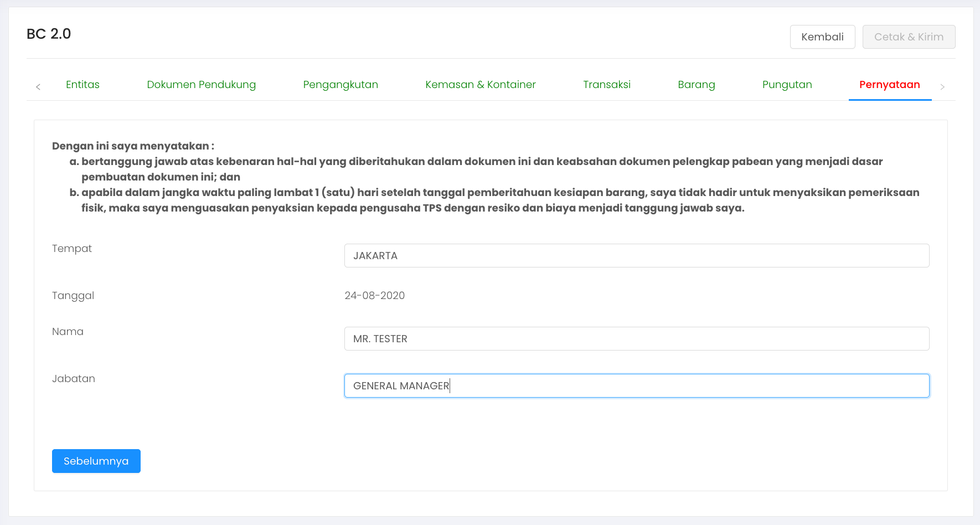Viewport: 980px width, 525px height.
Task: Click the Jabatan field with GENERAL MANAGER
Action: point(636,386)
